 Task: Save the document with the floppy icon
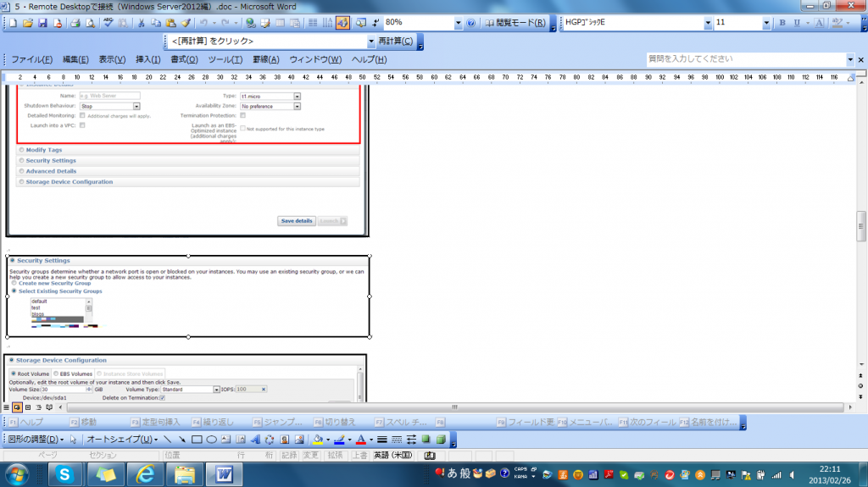pos(42,23)
